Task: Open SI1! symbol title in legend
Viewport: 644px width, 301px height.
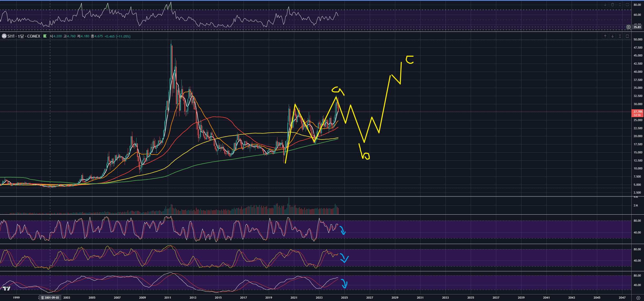Action: point(11,36)
